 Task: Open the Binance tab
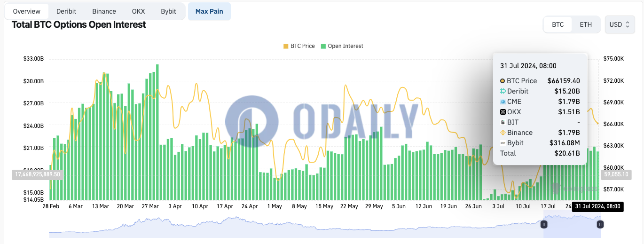pyautogui.click(x=104, y=11)
